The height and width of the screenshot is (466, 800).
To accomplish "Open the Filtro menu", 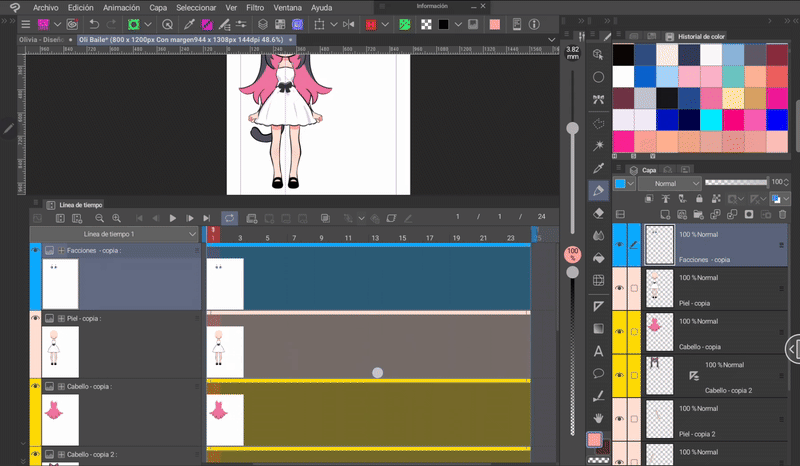I will [256, 7].
